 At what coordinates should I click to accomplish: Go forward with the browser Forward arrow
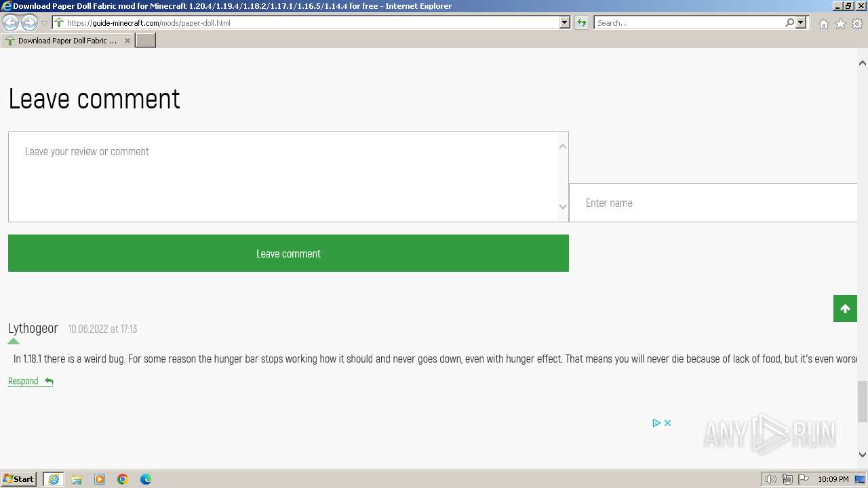point(29,22)
